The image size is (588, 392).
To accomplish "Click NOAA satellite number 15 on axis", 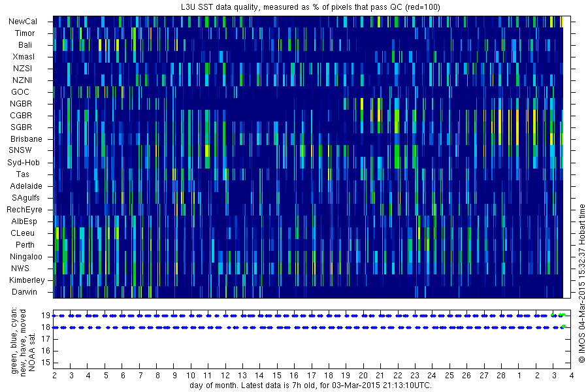I will coord(46,363).
